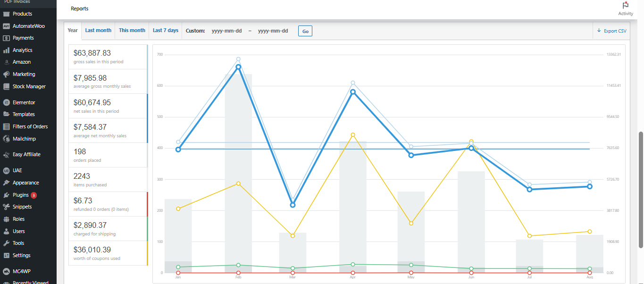
Task: Click the Products menu icon
Action: coord(6,14)
